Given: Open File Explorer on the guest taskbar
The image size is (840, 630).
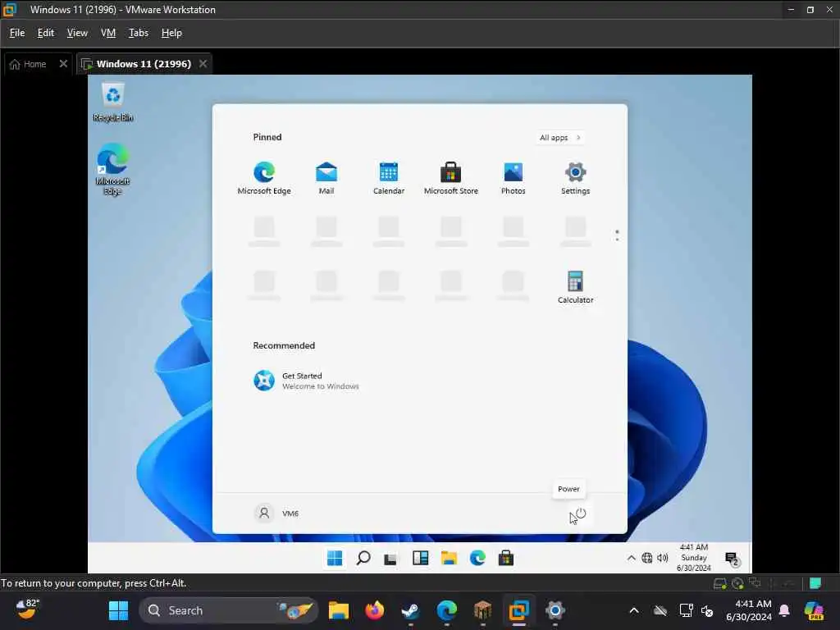Looking at the screenshot, I should coord(449,558).
